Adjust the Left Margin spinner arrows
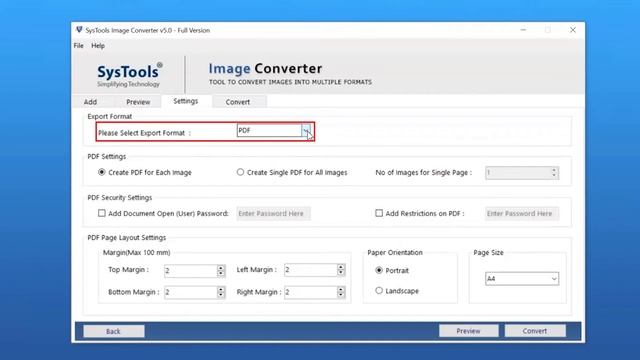 [x=341, y=270]
